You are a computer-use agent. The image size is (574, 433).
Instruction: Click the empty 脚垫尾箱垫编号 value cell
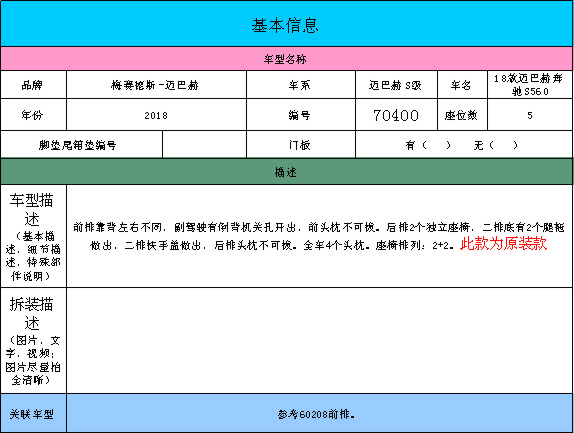point(204,145)
